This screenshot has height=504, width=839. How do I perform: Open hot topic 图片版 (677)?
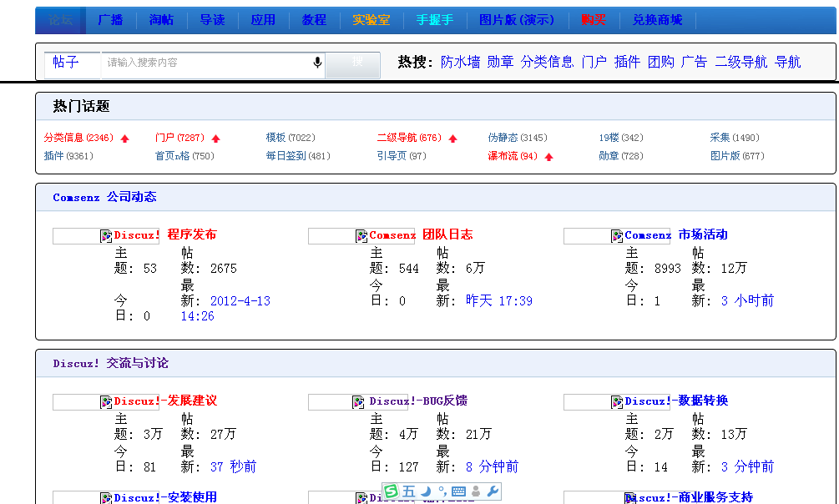[737, 156]
